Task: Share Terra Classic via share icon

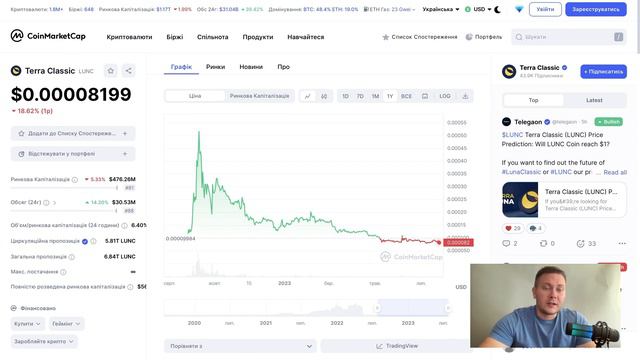Action: (x=128, y=71)
